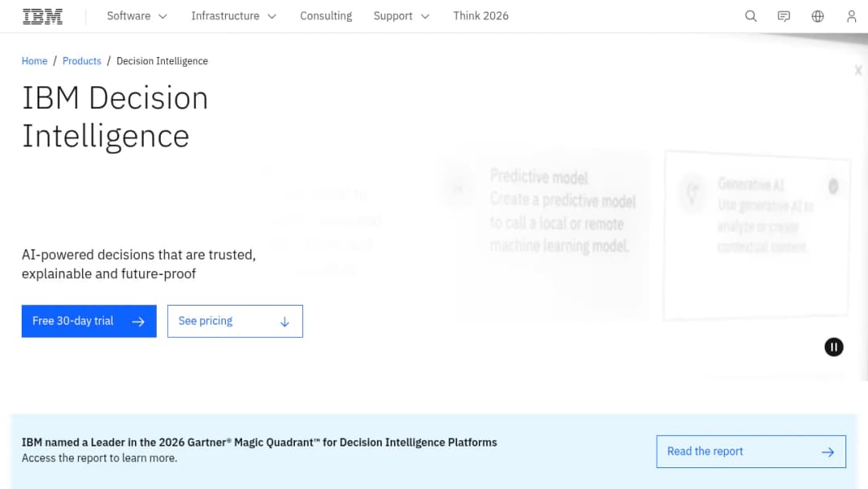Start the Free 30-day trial
Screen dimensions: 868x489
tap(89, 321)
